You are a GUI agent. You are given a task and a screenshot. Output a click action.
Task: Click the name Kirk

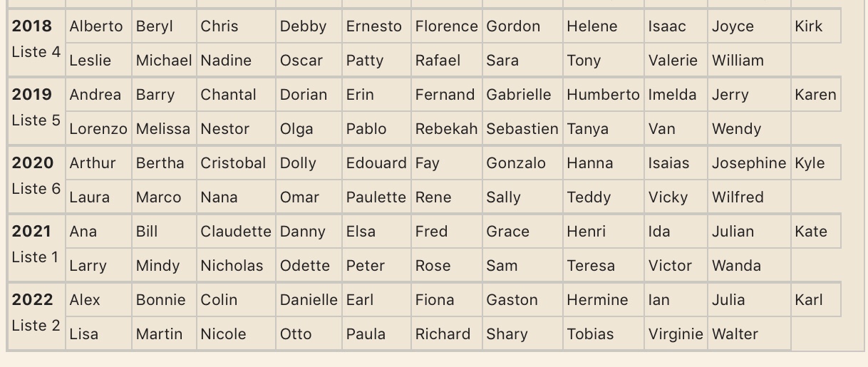point(808,26)
